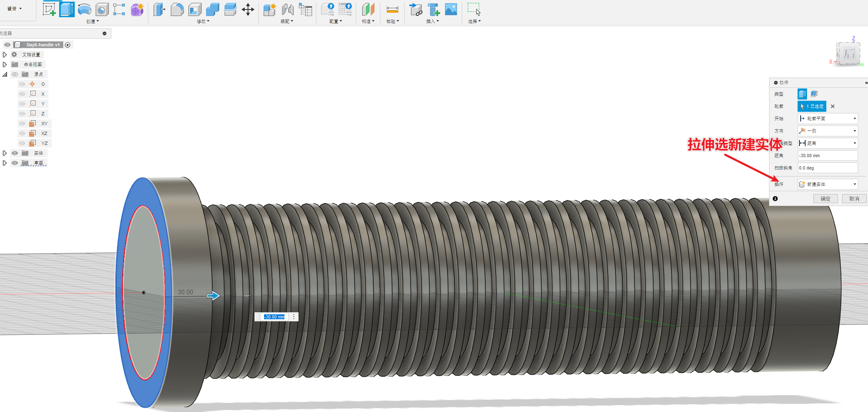
Task: Activate the Move/Copy arrows tool
Action: (x=248, y=9)
